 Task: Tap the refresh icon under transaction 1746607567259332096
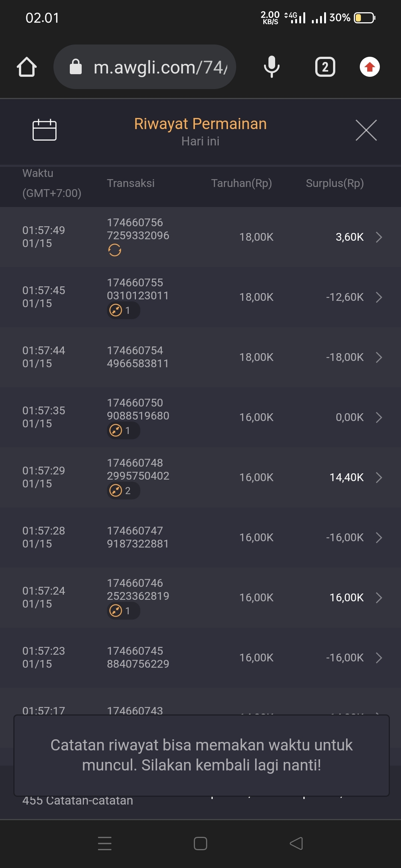[x=115, y=250]
